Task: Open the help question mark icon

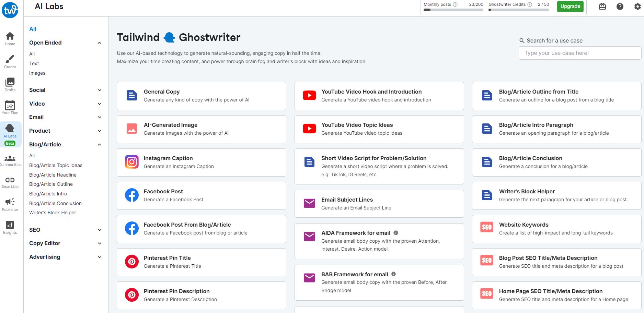Action: point(620,7)
